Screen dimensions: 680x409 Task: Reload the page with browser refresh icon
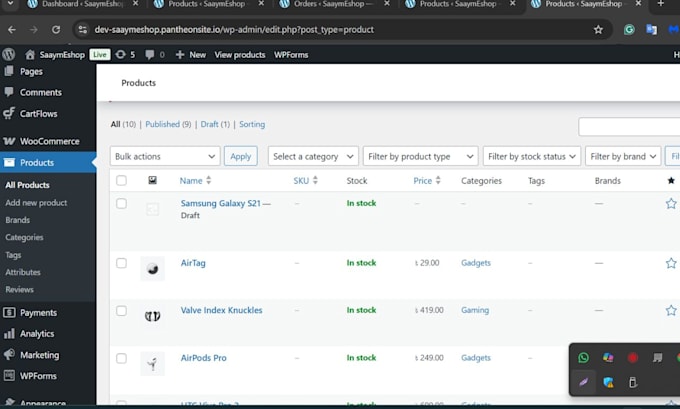click(x=56, y=29)
